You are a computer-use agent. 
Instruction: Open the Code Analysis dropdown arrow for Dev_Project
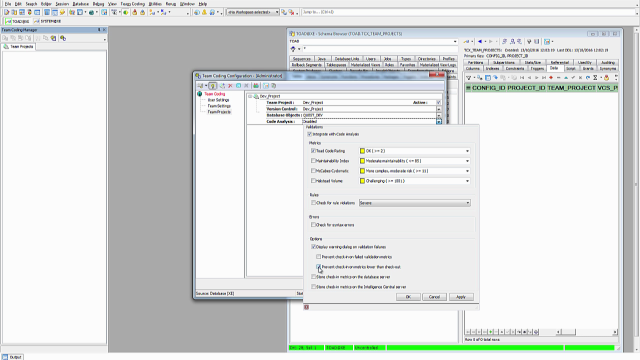pyautogui.click(x=439, y=122)
